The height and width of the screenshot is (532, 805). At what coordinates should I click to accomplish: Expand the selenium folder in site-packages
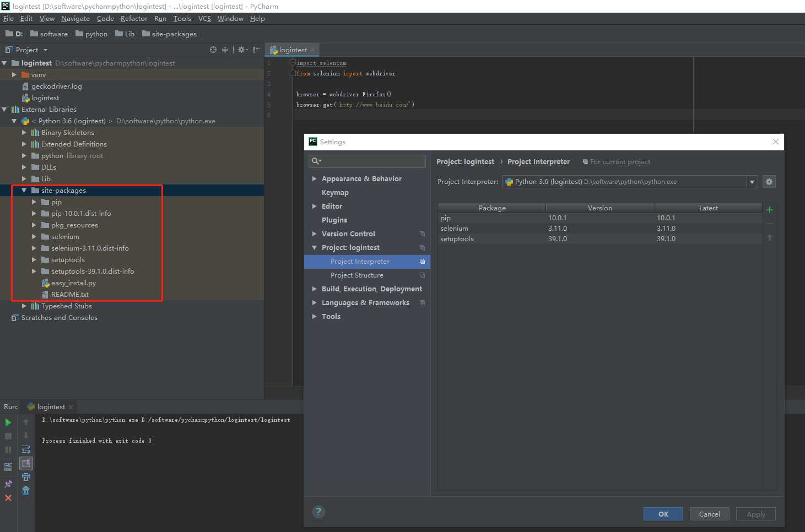click(x=34, y=237)
